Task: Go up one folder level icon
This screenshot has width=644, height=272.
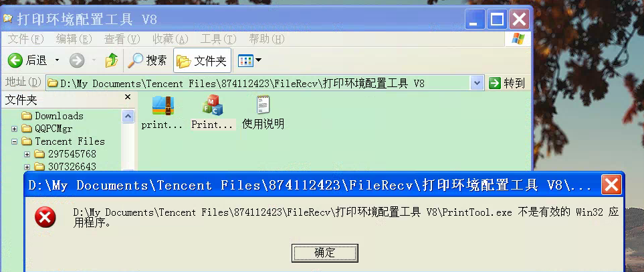Action: point(111,60)
